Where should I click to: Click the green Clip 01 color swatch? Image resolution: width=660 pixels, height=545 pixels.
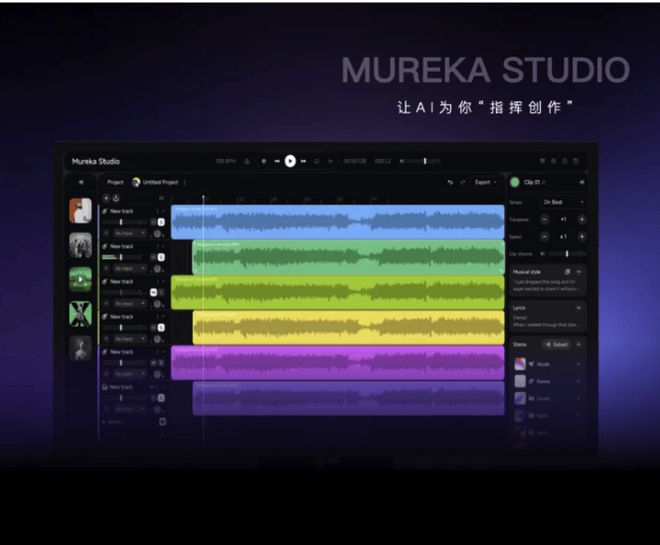pyautogui.click(x=515, y=182)
